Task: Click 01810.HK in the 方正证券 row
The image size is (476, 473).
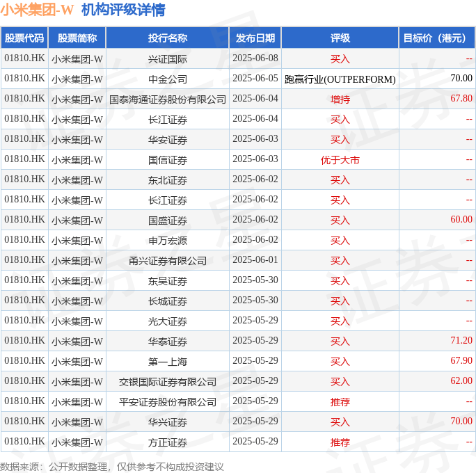Action: click(24, 442)
